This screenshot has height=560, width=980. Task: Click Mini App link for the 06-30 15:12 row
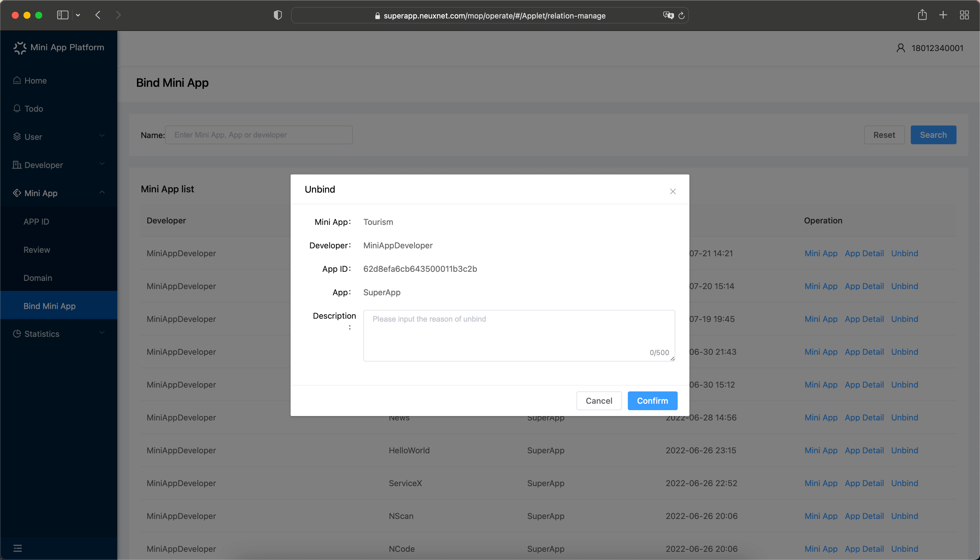click(821, 385)
